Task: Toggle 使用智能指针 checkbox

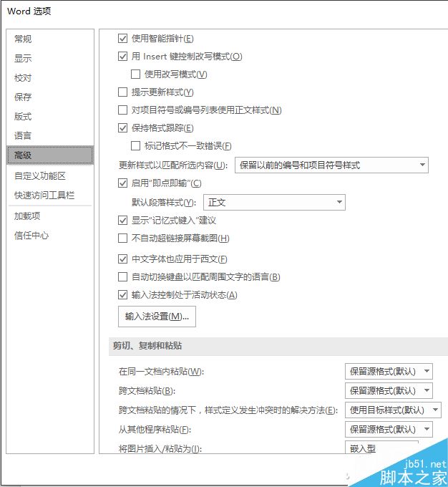Action: [122, 39]
